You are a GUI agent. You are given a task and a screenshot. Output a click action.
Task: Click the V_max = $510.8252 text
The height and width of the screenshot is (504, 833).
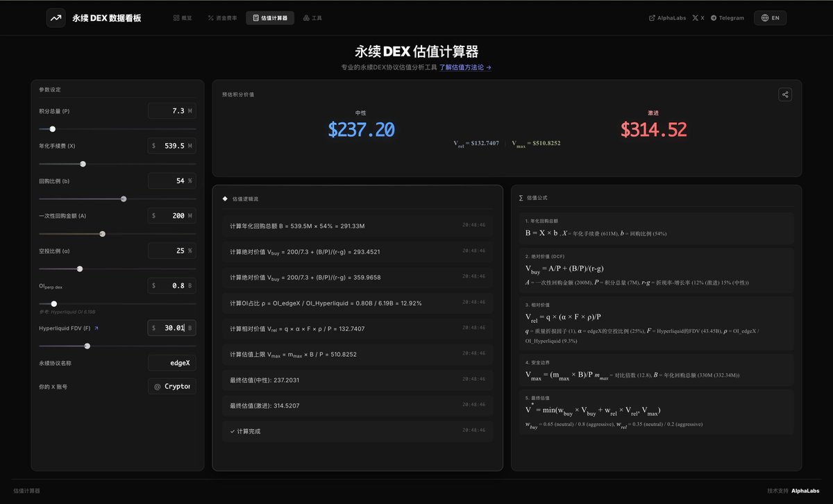[x=536, y=143]
